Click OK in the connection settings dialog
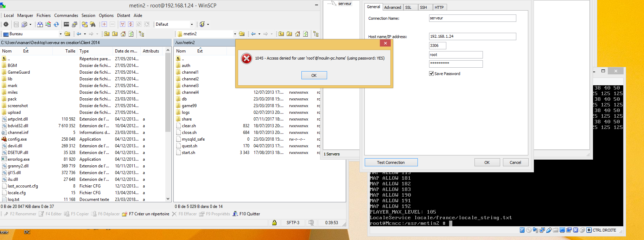 487,162
